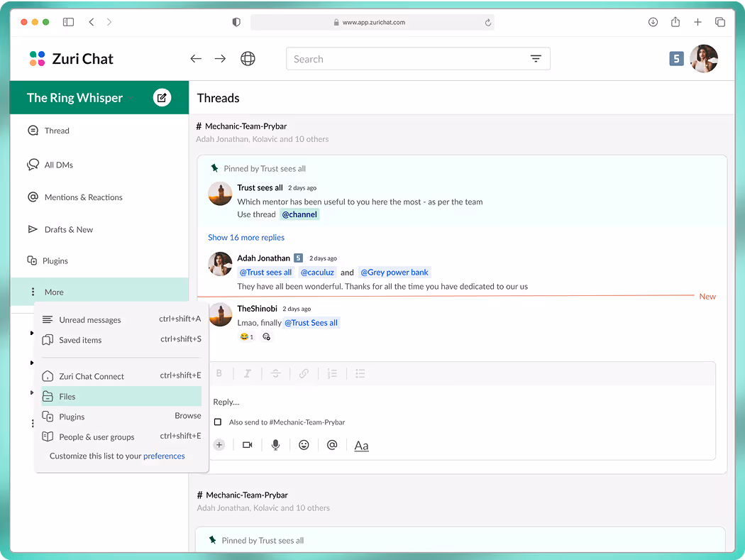745x560 pixels.
Task: Click the compose new message icon
Action: click(162, 98)
